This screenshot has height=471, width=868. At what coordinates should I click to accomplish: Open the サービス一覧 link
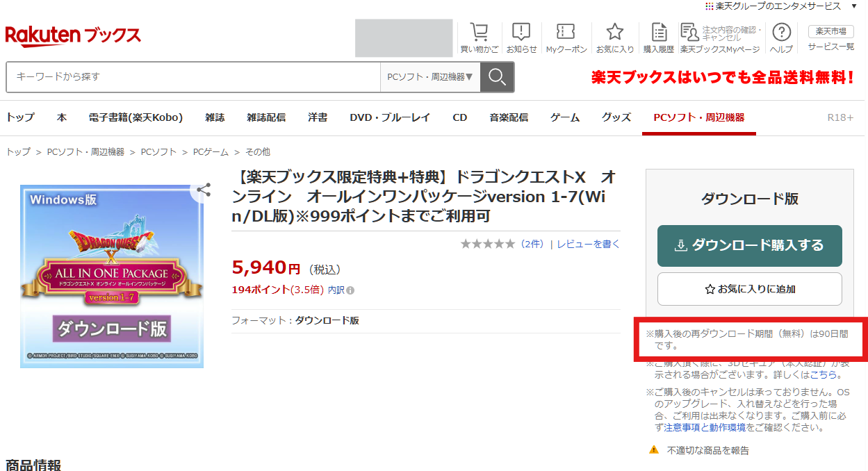pyautogui.click(x=831, y=47)
